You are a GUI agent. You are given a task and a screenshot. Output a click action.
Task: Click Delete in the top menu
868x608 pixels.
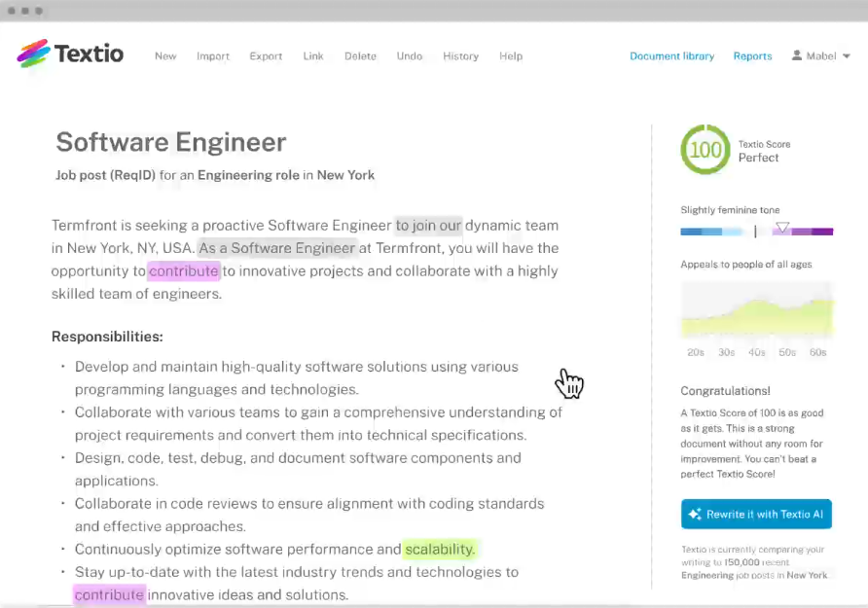[x=360, y=56]
